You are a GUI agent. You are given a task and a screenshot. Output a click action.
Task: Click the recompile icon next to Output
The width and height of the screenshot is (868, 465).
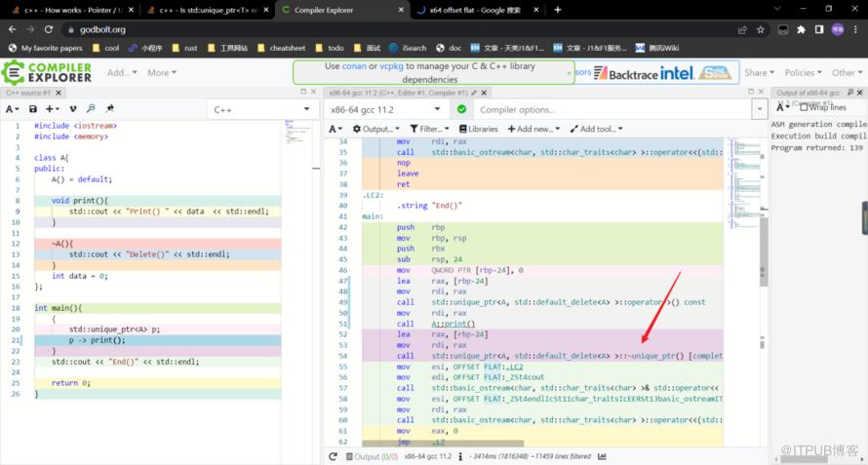tap(334, 456)
